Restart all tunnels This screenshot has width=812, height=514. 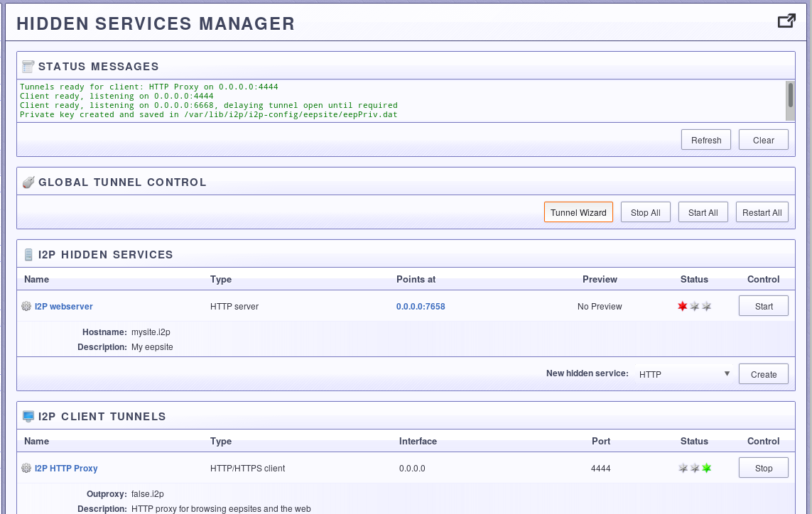762,213
